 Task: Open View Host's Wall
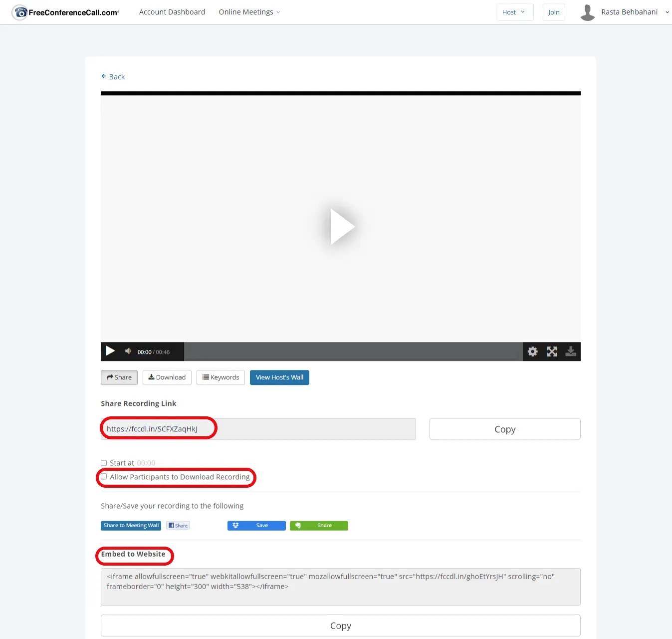[279, 377]
